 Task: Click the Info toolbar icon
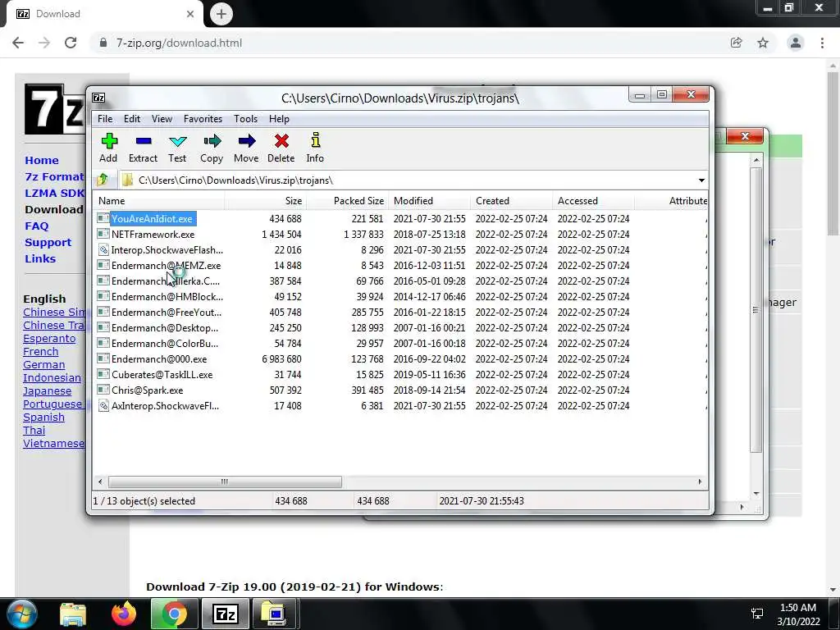click(316, 140)
